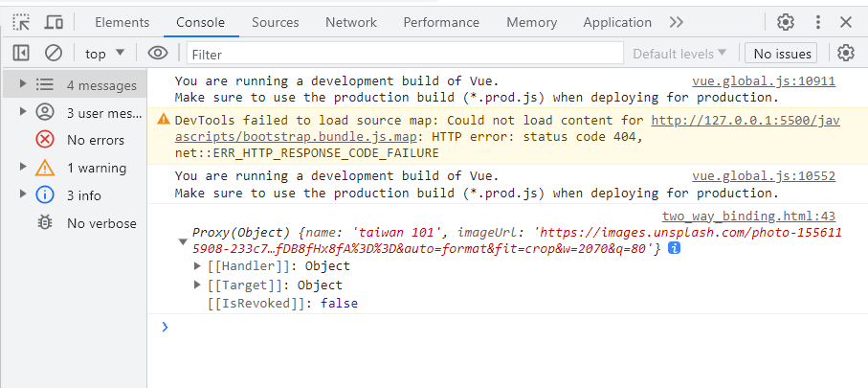Toggle the device toolbar icon
This screenshot has height=388, width=868.
(x=55, y=22)
